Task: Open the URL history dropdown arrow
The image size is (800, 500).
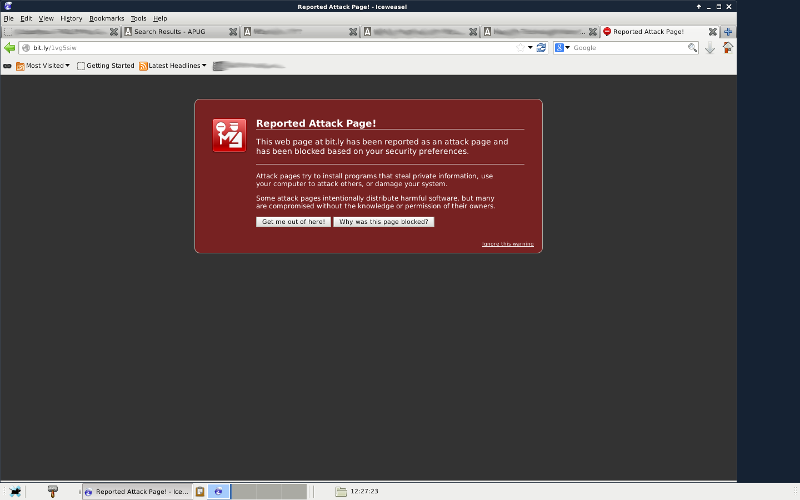Action: tap(529, 47)
